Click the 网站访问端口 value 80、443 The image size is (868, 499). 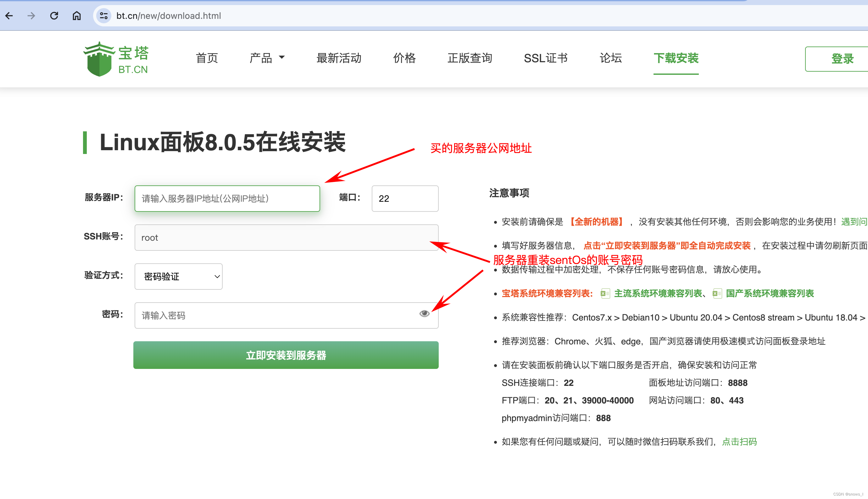pos(727,400)
